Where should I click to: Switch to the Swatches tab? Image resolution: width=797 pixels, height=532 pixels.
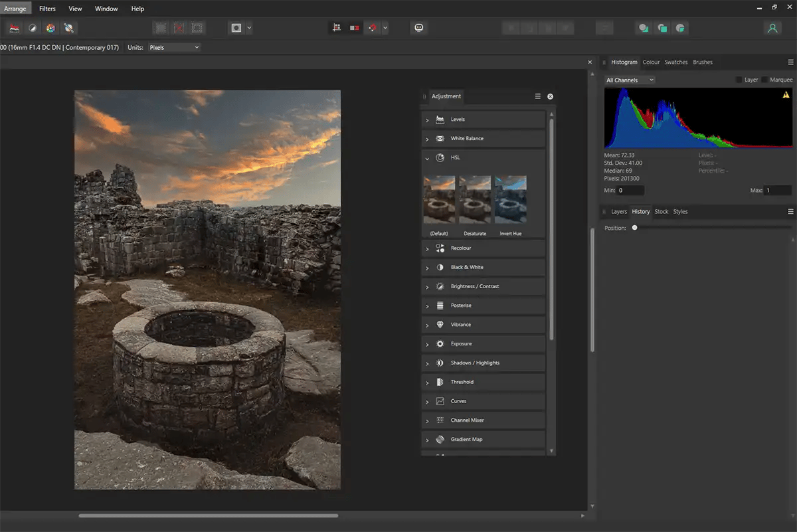pyautogui.click(x=676, y=62)
